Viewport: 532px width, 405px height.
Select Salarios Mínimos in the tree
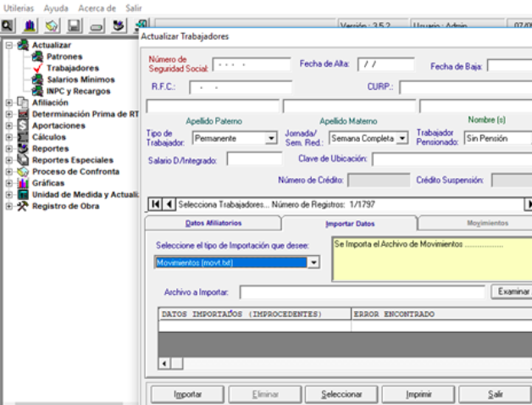80,80
